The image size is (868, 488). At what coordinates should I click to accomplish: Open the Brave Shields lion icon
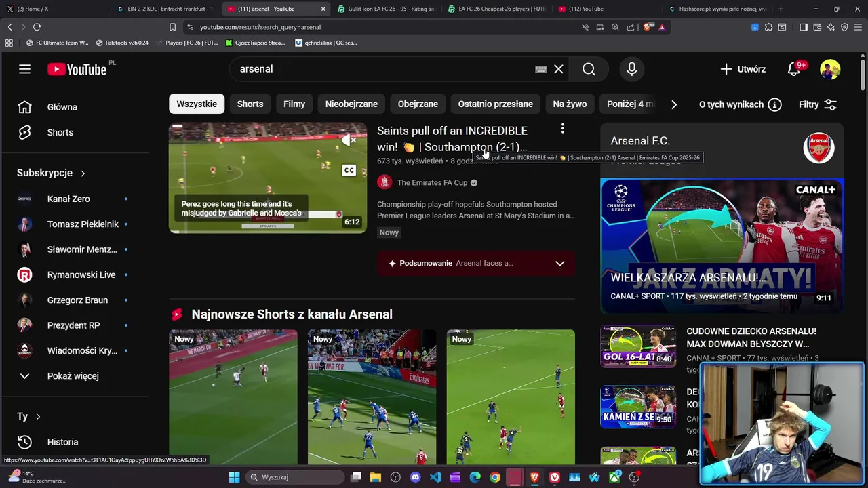click(647, 27)
